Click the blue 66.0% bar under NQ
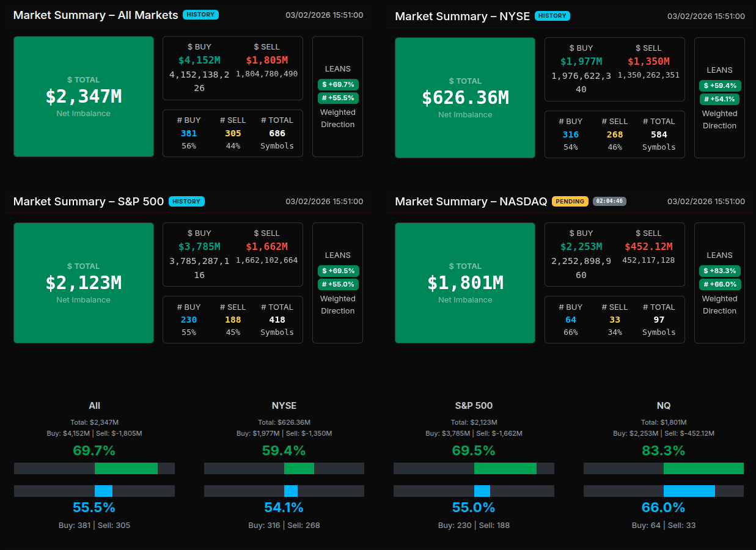 (689, 491)
